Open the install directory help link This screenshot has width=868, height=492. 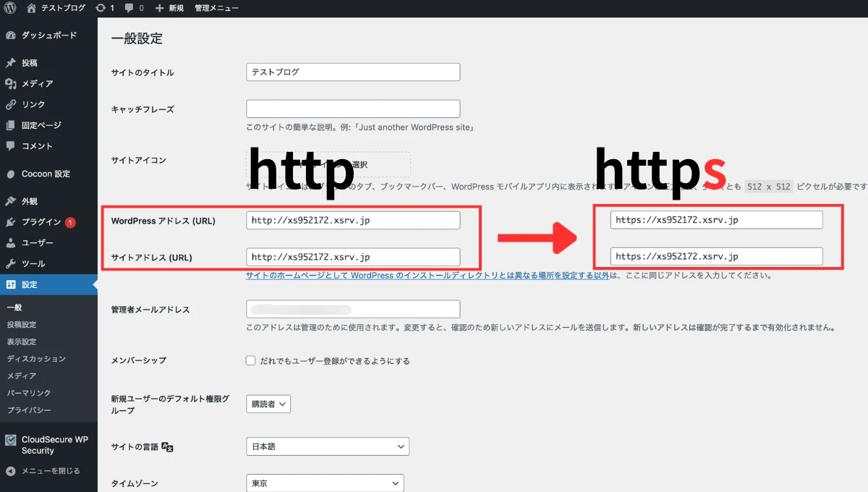click(x=427, y=276)
